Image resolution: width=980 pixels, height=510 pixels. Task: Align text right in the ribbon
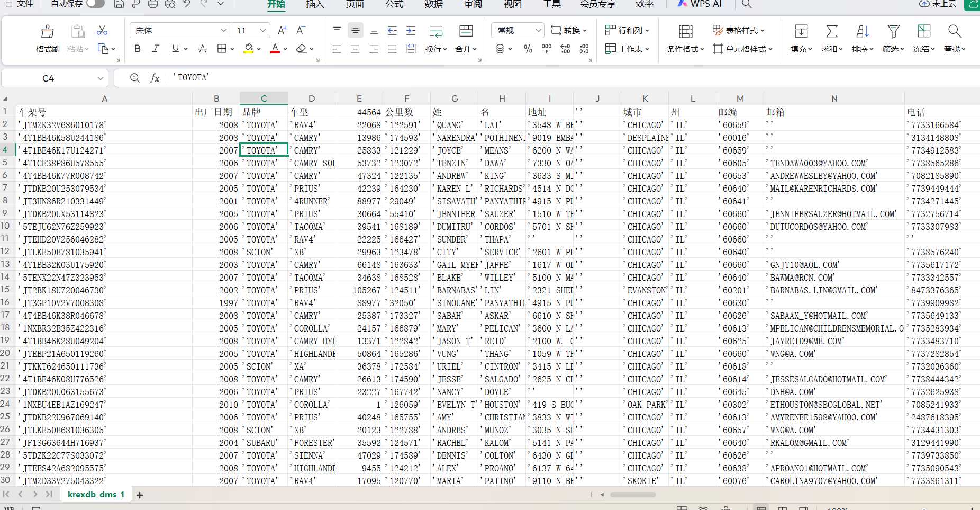(374, 49)
